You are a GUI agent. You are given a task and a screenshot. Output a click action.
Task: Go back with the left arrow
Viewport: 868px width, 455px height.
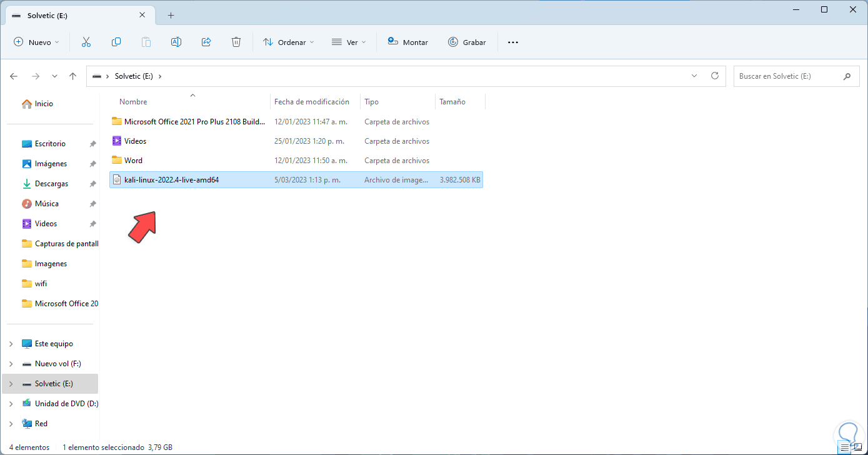[x=14, y=76]
